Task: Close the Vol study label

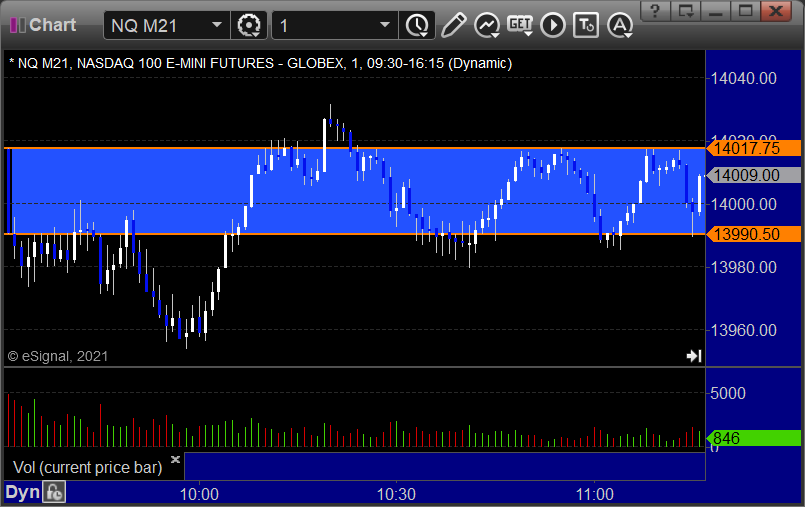Action: 175,459
